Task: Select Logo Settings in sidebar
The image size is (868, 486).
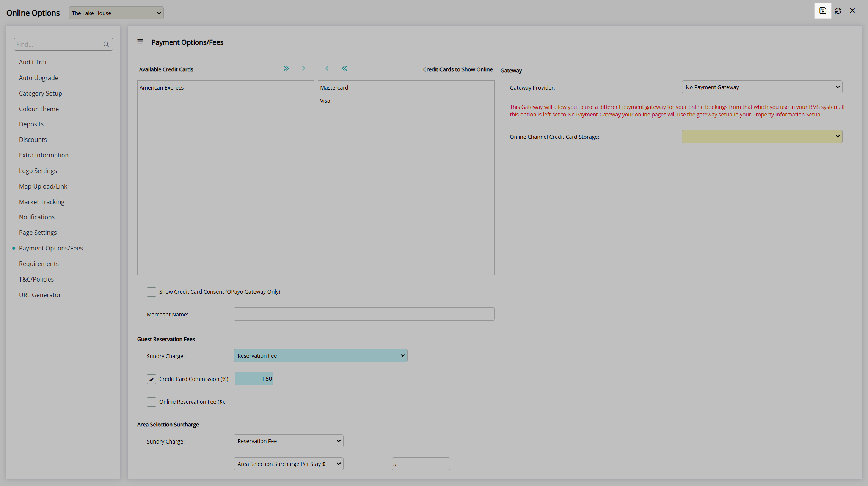Action: coord(38,171)
